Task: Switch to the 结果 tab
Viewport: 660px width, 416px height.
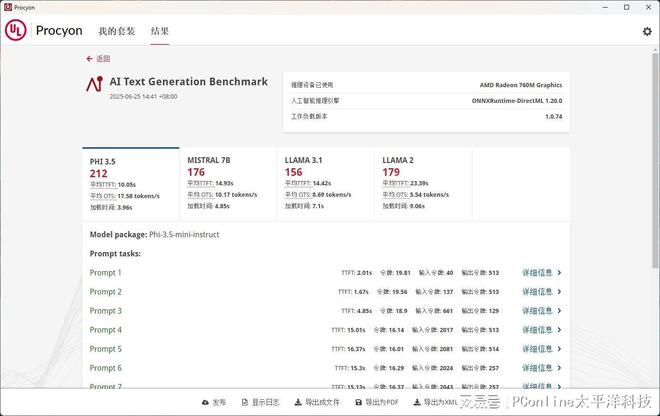Action: [160, 31]
